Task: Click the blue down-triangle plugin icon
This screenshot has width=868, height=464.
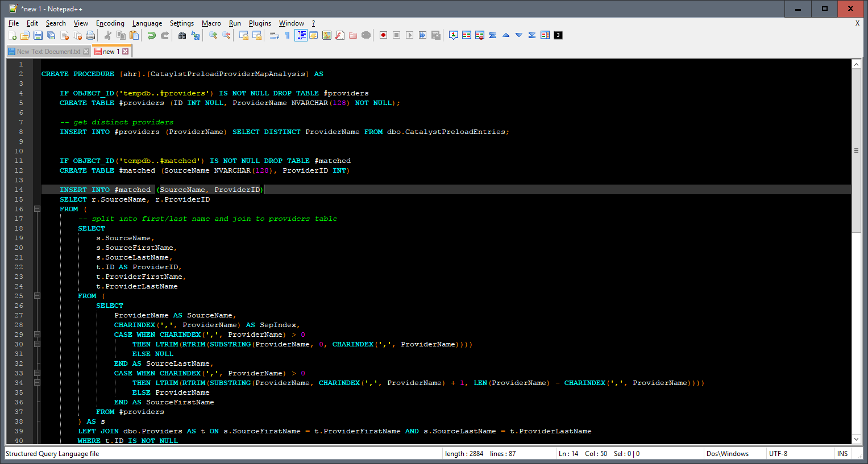Action: [519, 35]
